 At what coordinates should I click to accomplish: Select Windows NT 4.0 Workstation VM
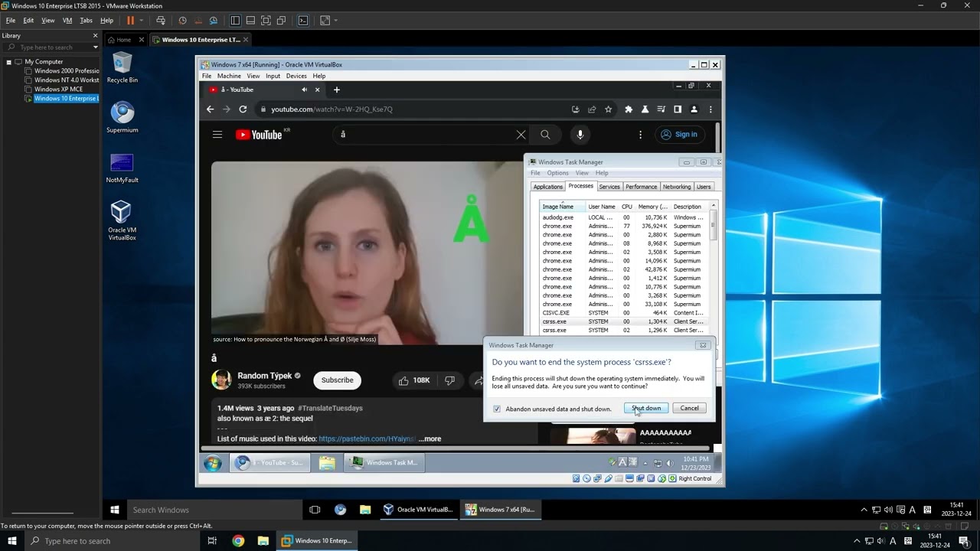[x=67, y=80]
